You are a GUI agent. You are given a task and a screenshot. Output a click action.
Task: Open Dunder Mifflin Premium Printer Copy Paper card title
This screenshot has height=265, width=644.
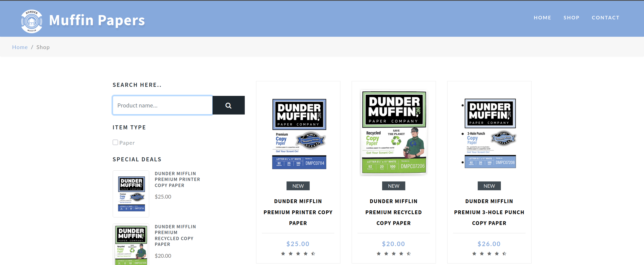[x=298, y=212]
